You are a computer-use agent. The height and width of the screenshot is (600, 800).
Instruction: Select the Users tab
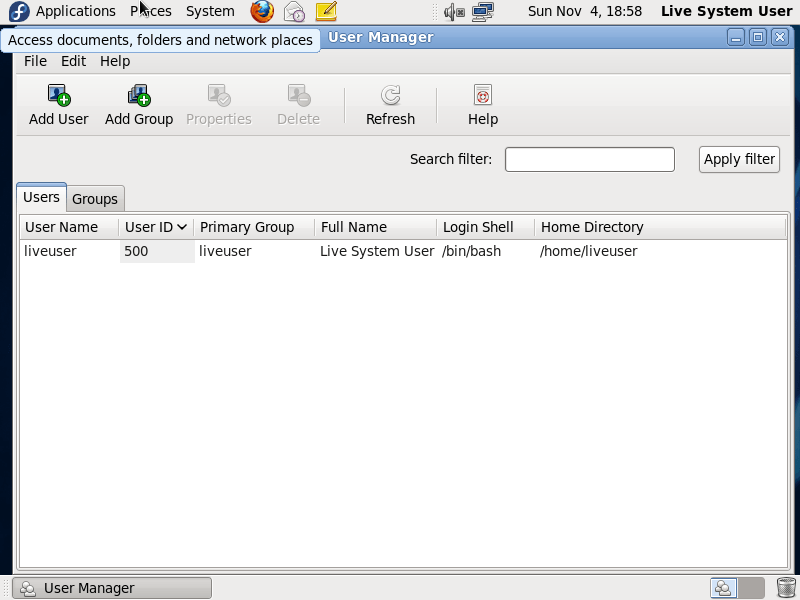click(x=41, y=197)
